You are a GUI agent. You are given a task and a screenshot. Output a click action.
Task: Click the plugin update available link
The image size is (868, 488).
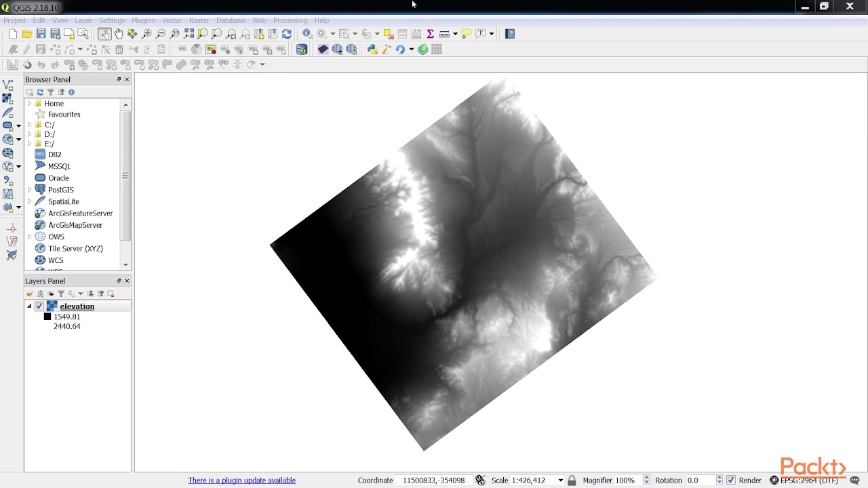pyautogui.click(x=242, y=481)
